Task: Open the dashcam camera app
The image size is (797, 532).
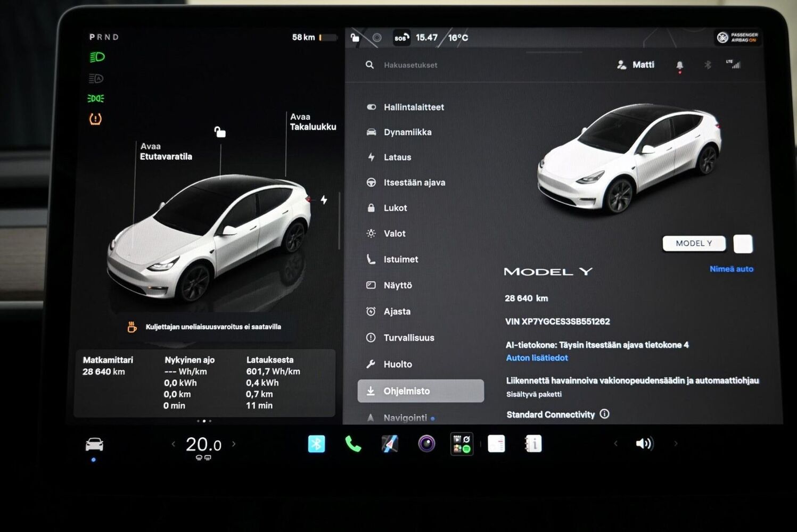Action: [426, 443]
